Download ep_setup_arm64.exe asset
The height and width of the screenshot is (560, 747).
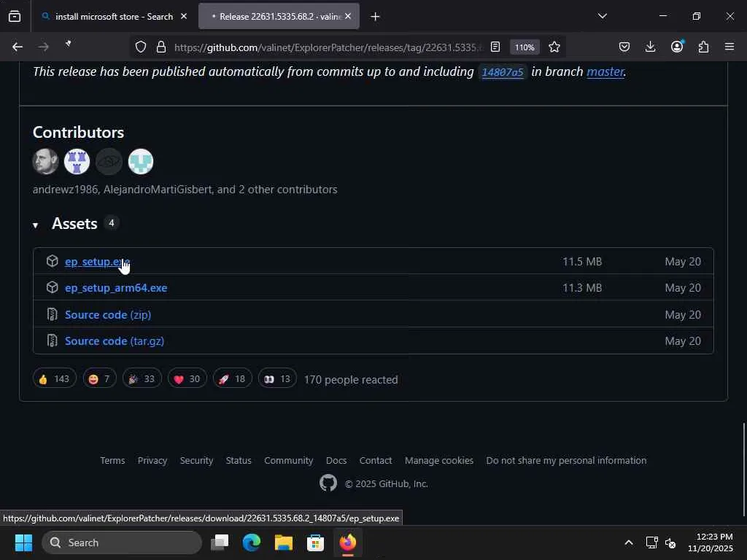pyautogui.click(x=116, y=287)
